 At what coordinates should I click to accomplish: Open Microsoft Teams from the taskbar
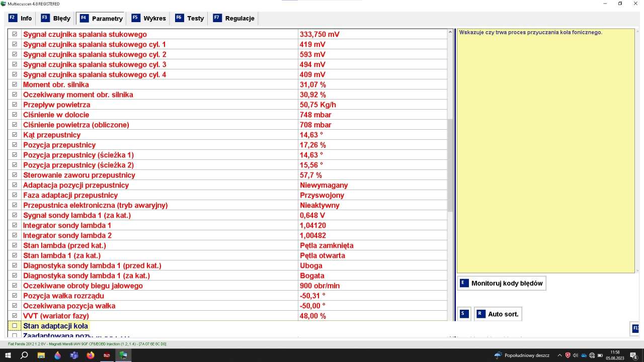pos(74,355)
